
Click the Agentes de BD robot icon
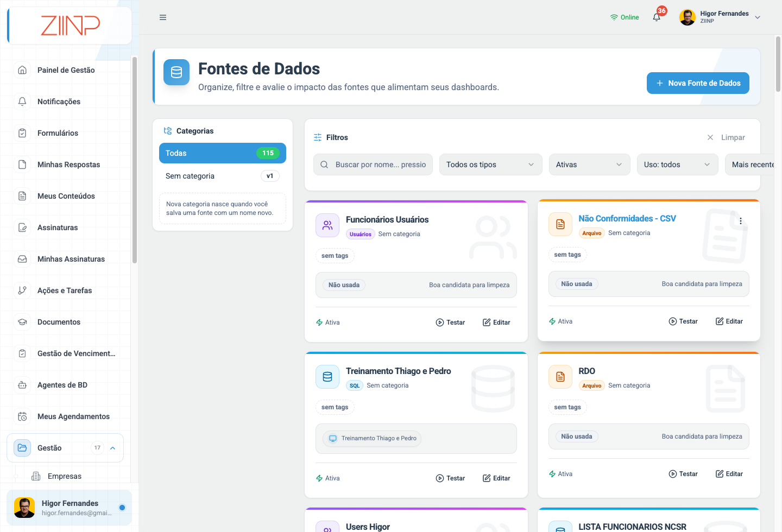coord(22,385)
